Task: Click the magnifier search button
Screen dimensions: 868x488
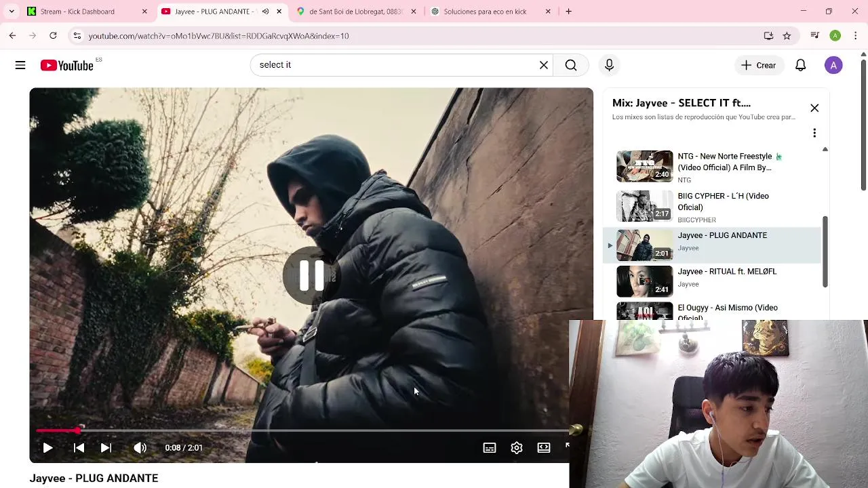Action: click(x=571, y=65)
